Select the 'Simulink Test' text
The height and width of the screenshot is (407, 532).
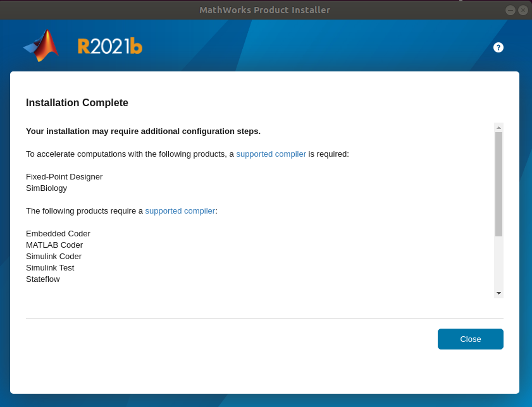(50, 268)
